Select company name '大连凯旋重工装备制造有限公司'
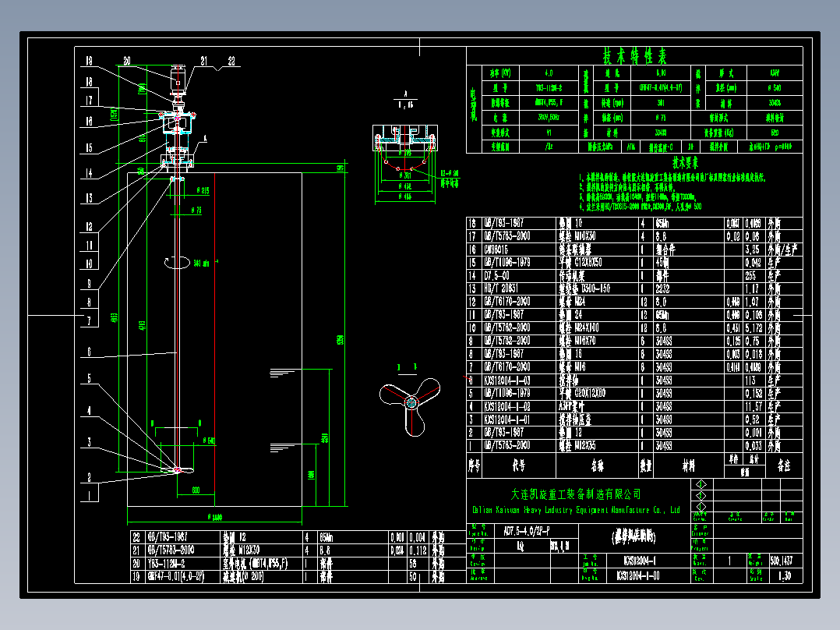Screen dimensions: 840x630 pos(576,494)
